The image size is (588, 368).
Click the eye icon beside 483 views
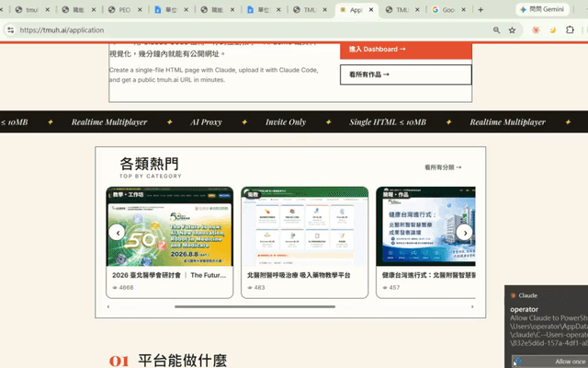coord(250,288)
